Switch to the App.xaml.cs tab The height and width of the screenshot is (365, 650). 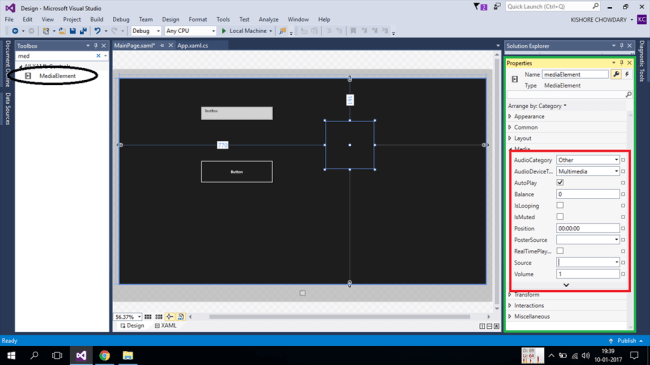click(193, 46)
